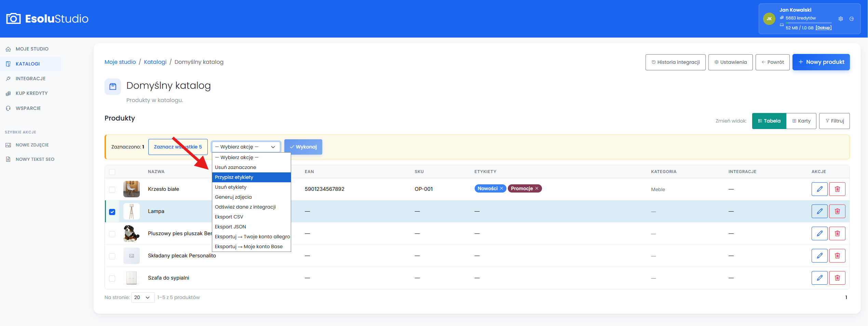Remove the Nowości label with its X
The height and width of the screenshot is (326, 868).
coord(501,188)
